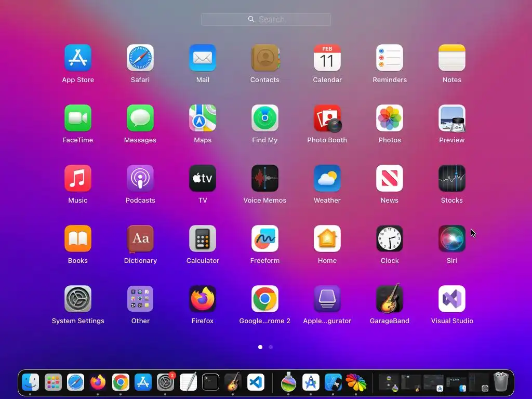Open Firefox from the Dock
The height and width of the screenshot is (399, 532).
(x=98, y=382)
